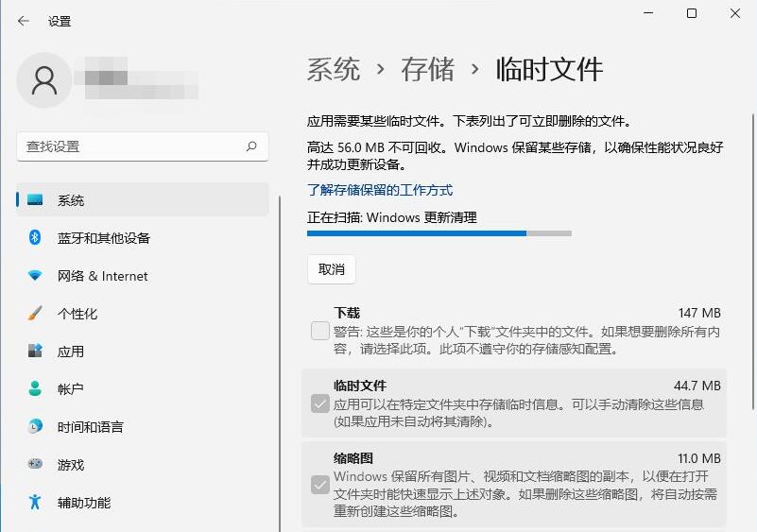Viewport: 757px width, 532px height.
Task: Click the gaming controller icon
Action: 35,465
